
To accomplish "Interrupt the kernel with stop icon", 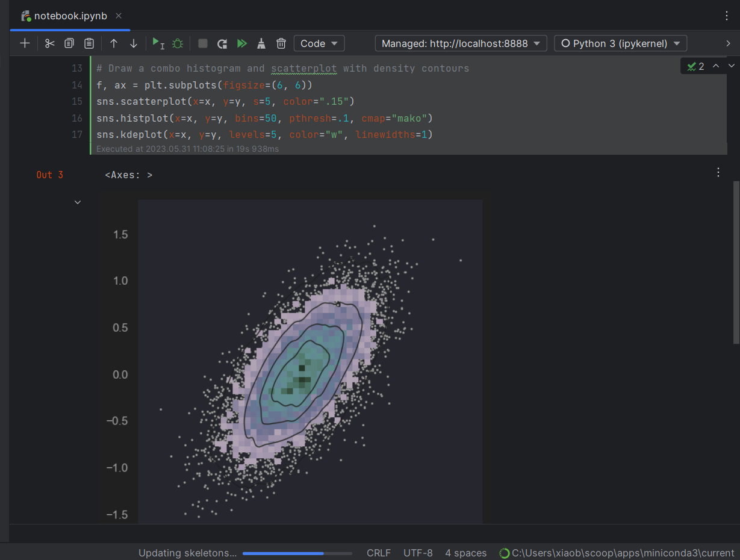I will click(x=203, y=43).
